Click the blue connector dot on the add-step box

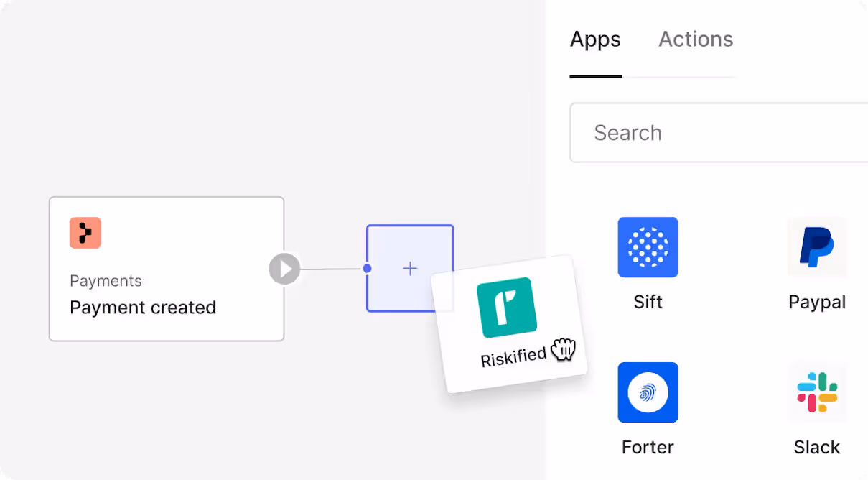tap(367, 269)
